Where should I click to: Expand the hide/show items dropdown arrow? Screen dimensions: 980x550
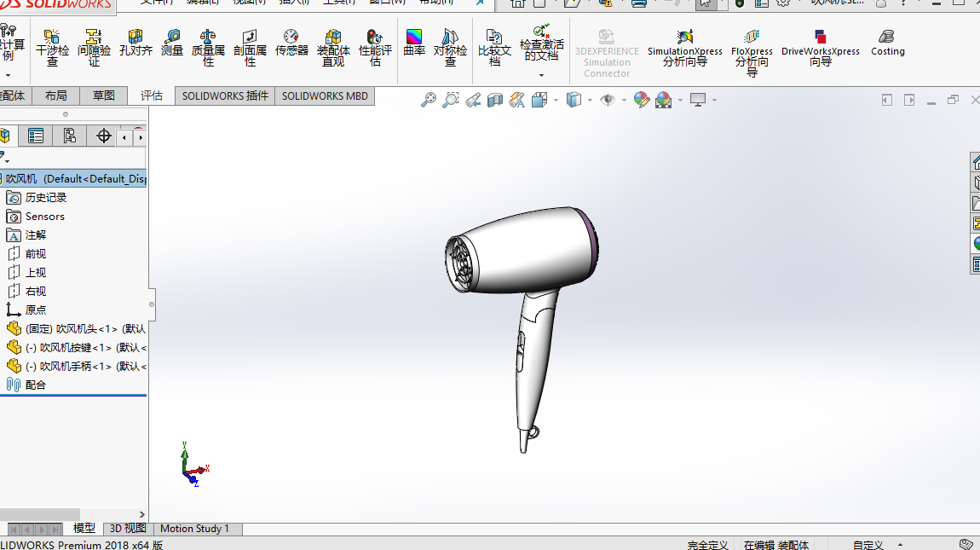(x=624, y=100)
